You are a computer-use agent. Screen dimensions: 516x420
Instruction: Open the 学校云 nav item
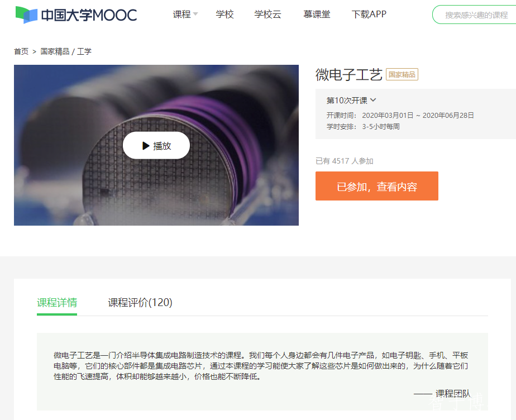267,14
